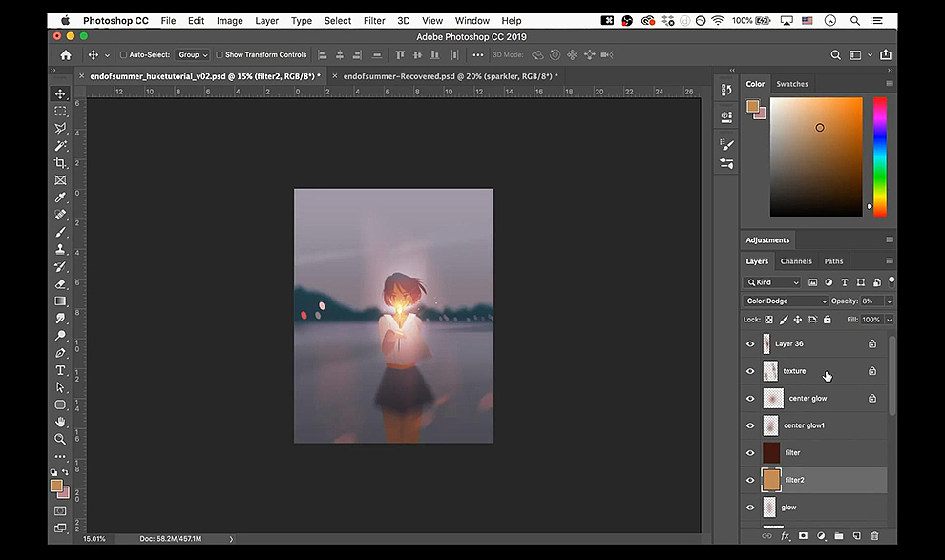The height and width of the screenshot is (560, 945).
Task: Pick a hue on the rainbow slider
Action: tap(880, 156)
